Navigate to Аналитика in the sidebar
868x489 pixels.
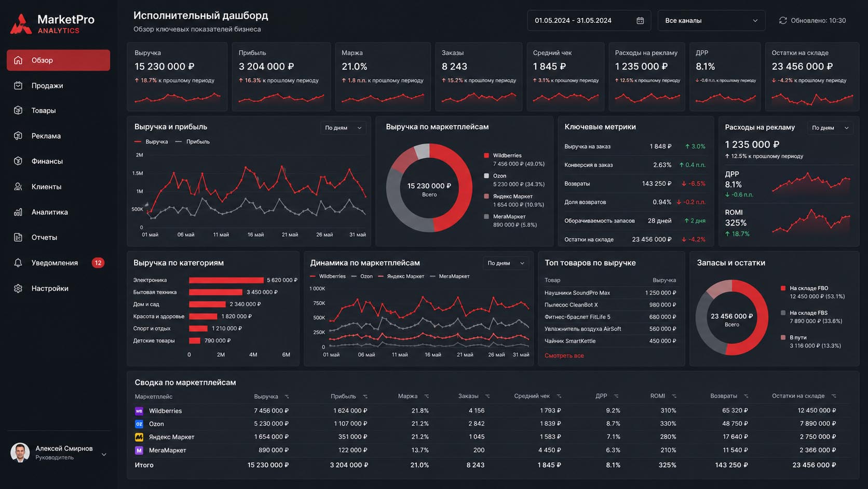58,212
